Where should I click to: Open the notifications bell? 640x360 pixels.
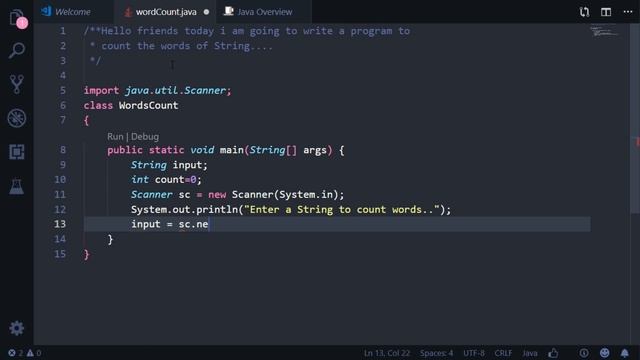pyautogui.click(x=624, y=353)
